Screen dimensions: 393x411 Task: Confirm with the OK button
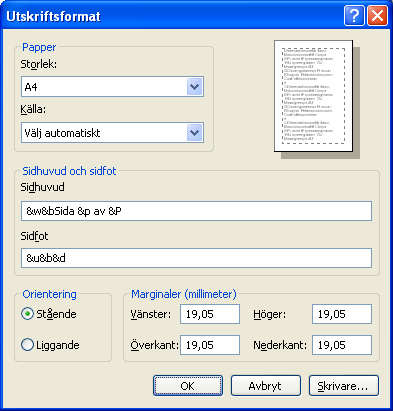[188, 386]
